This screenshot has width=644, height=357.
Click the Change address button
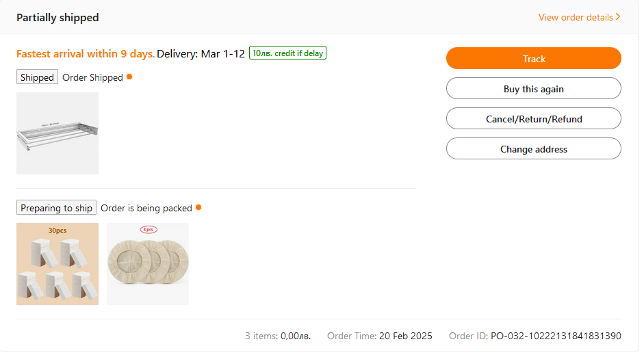click(533, 149)
